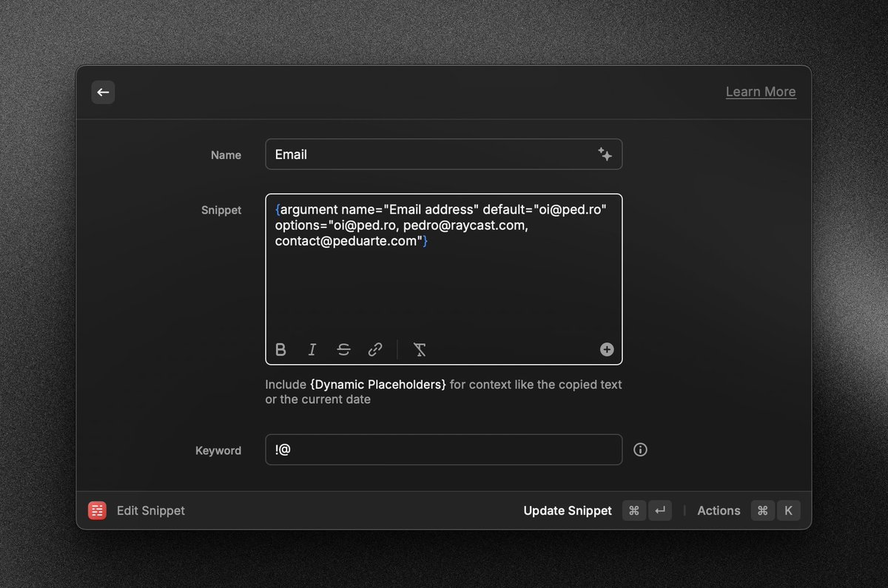
Task: Open the Learn More link
Action: [761, 92]
